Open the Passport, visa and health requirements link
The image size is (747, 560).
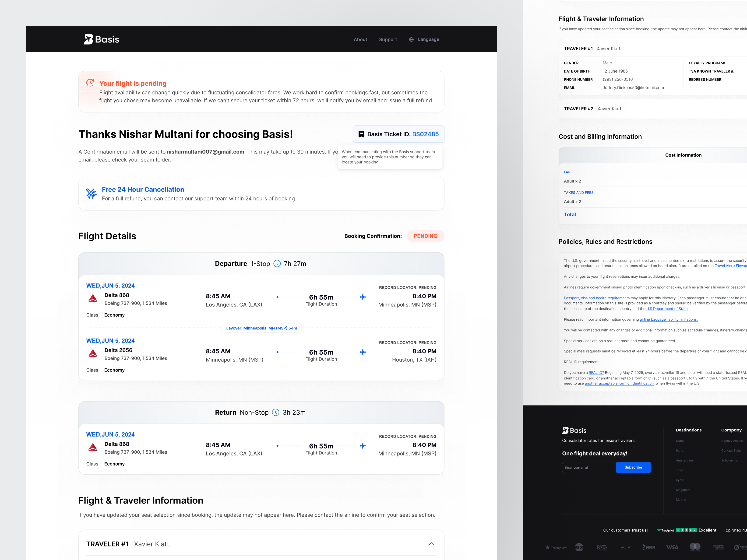tap(596, 298)
